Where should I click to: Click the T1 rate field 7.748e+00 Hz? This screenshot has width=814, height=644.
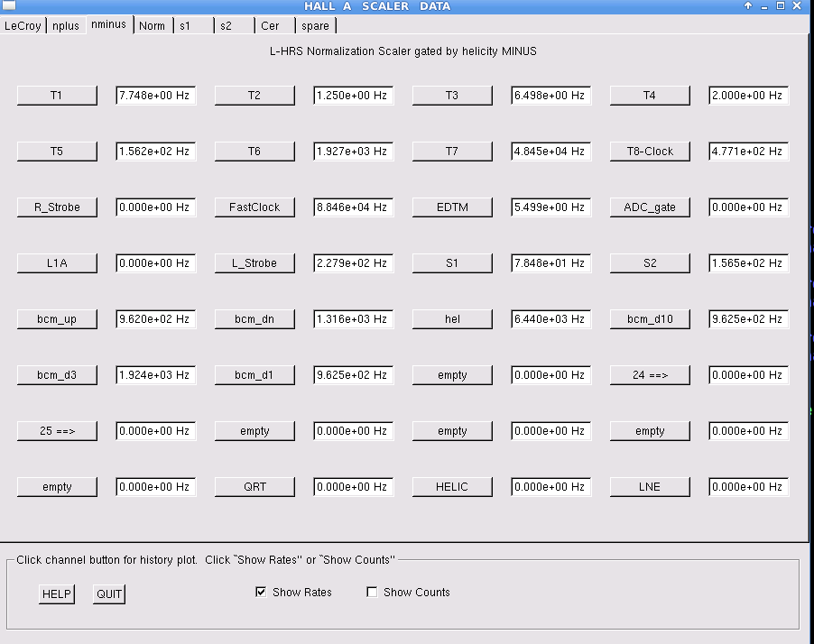156,96
